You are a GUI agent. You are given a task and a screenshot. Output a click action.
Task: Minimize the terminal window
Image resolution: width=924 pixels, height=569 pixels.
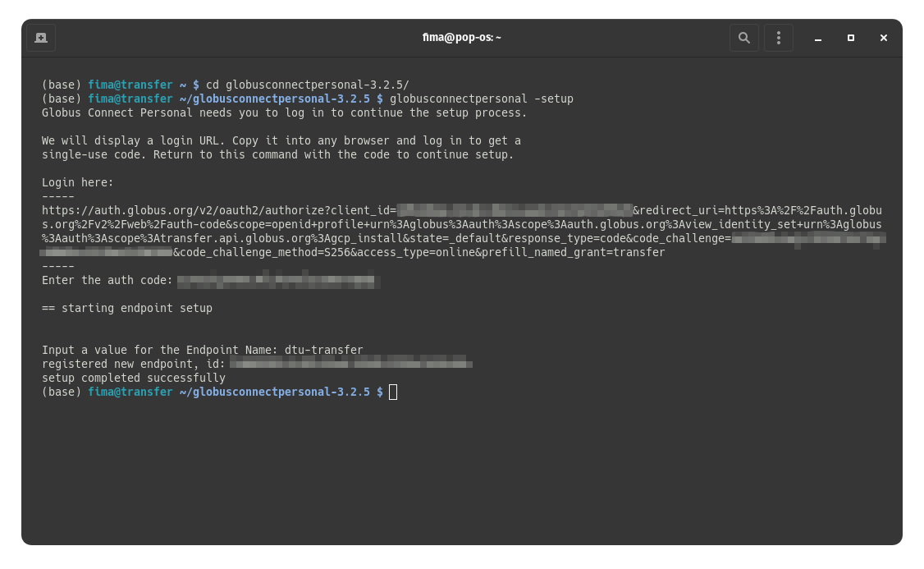[818, 38]
